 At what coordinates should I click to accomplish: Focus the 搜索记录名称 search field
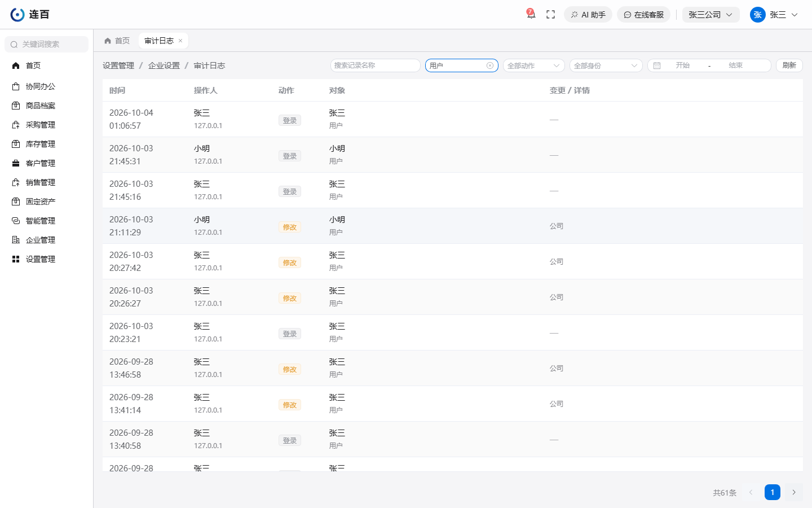[376, 65]
